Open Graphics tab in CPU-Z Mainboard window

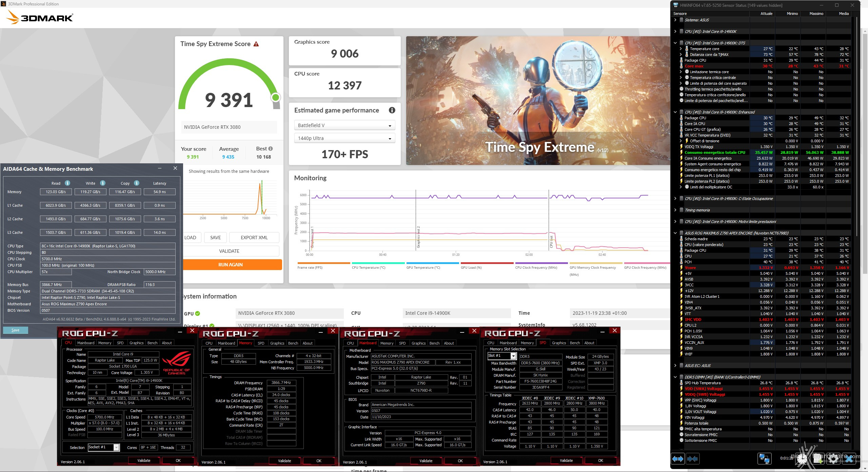418,343
